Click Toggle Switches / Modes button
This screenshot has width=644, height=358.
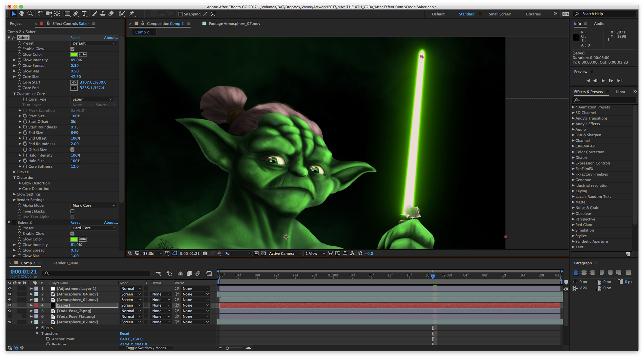tap(146, 348)
